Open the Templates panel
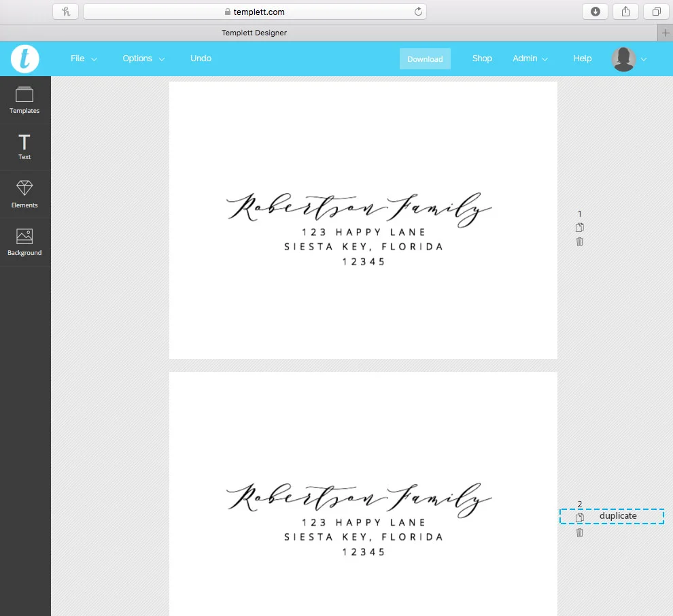This screenshot has width=673, height=616. coord(24,101)
